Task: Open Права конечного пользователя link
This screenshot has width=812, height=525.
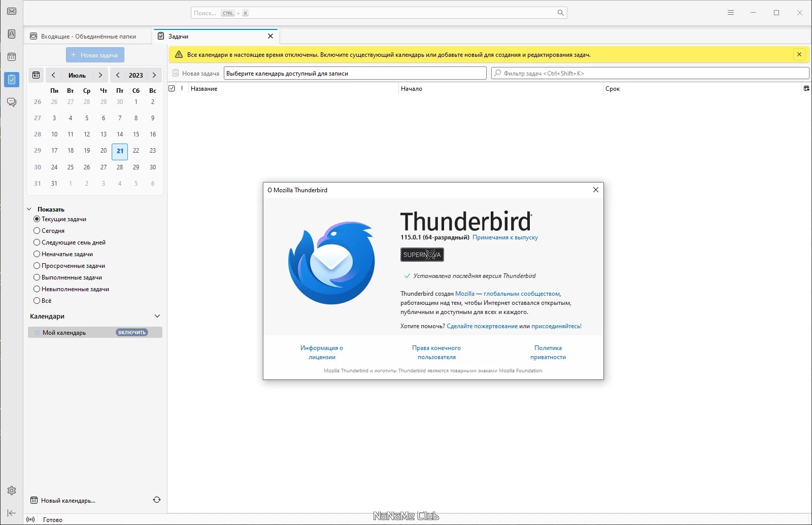Action: pyautogui.click(x=436, y=353)
